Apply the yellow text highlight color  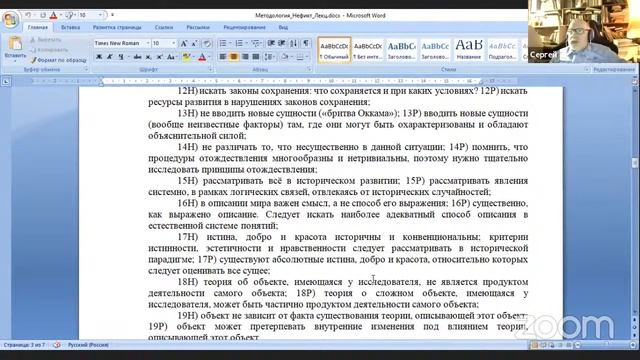(186, 57)
